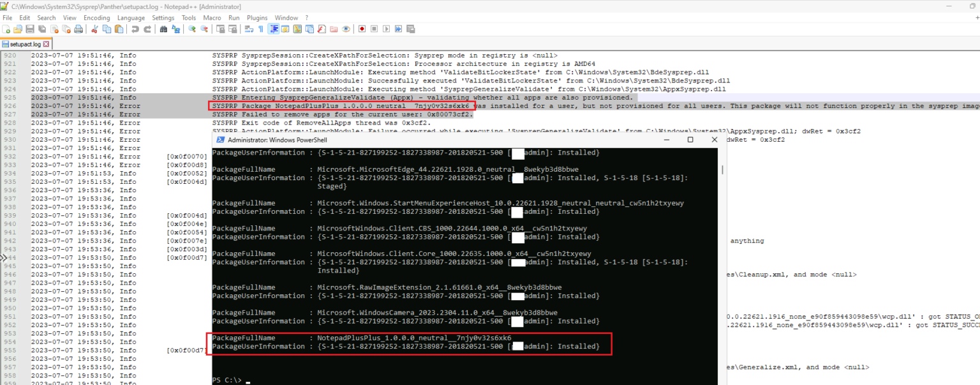Enable synchronized vertical scrolling icon
The width and height of the screenshot is (980, 385).
[220, 29]
